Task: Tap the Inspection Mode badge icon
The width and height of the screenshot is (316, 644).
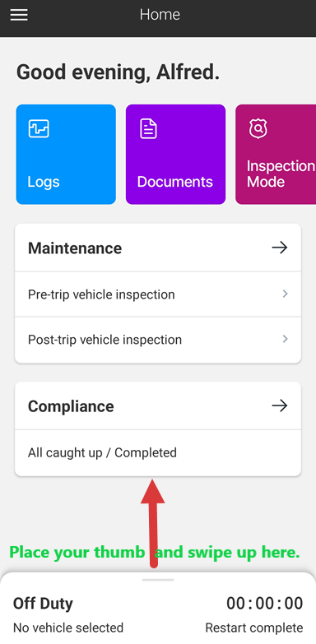Action: pyautogui.click(x=258, y=128)
